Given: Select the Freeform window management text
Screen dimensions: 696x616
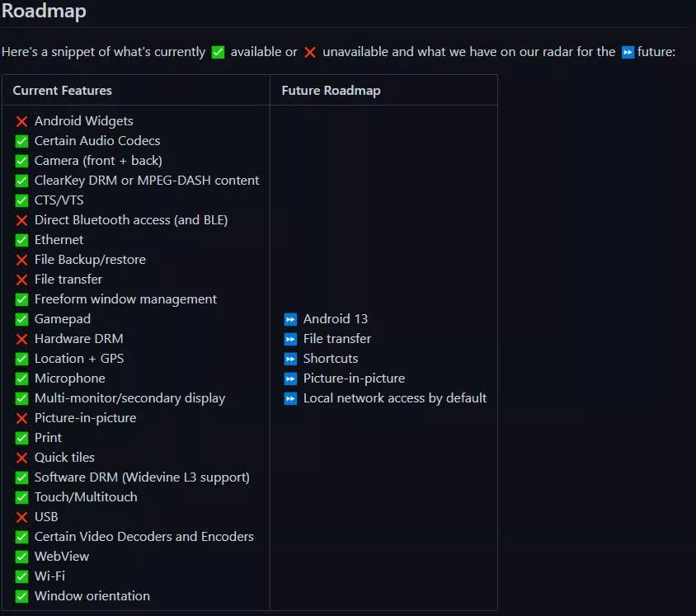Looking at the screenshot, I should coord(125,299).
